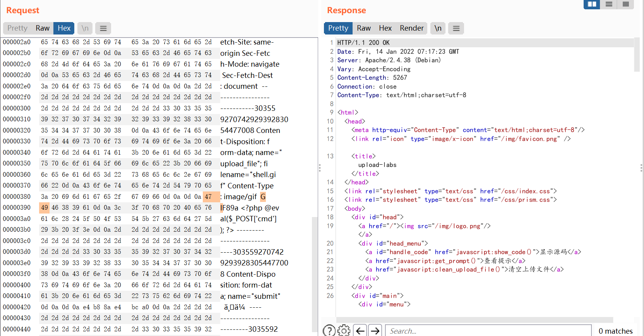Viewport: 644px width, 336px height.
Task: Toggle Response non-printable characters \n button
Action: 438,28
